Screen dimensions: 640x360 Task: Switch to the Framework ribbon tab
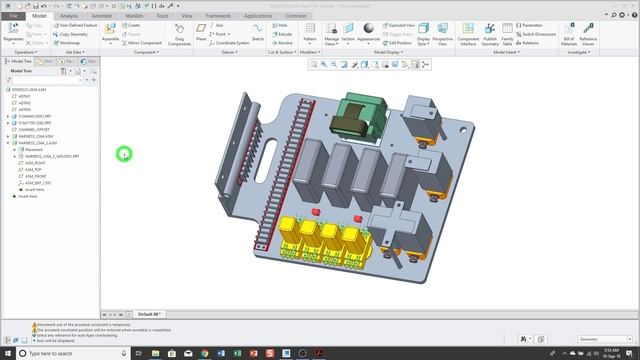tap(218, 16)
